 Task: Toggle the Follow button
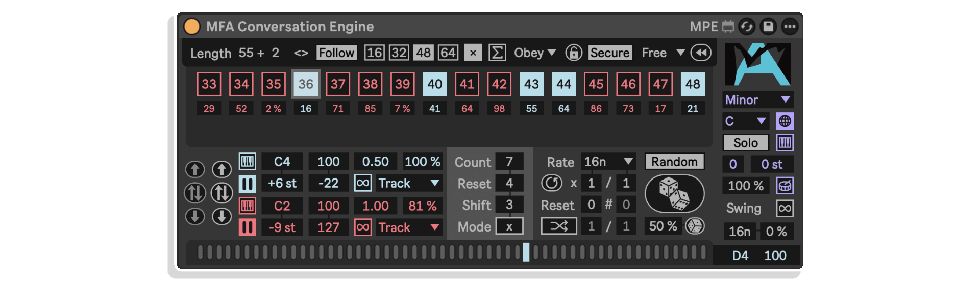[x=336, y=53]
